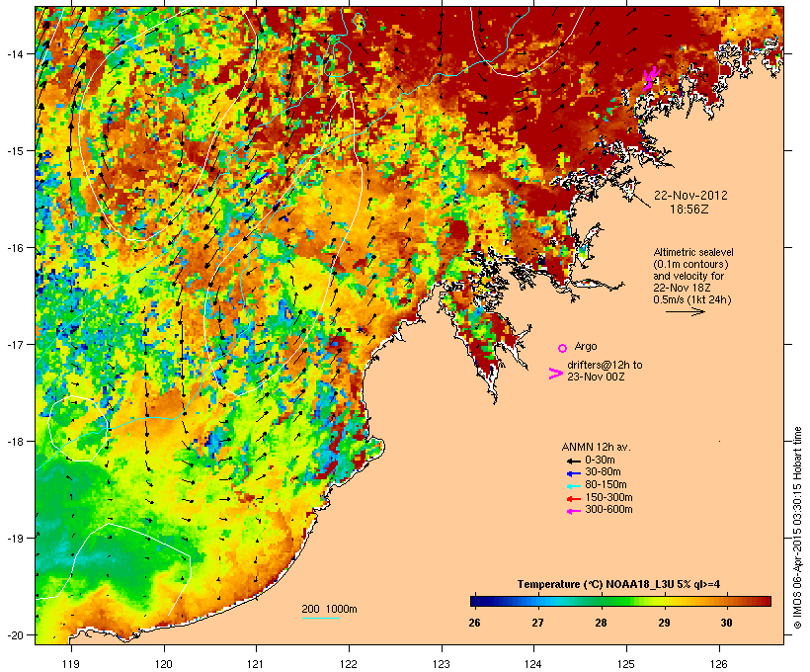Click the IMOS copyright timestamp text
The height and width of the screenshot is (672, 810).
(797, 528)
